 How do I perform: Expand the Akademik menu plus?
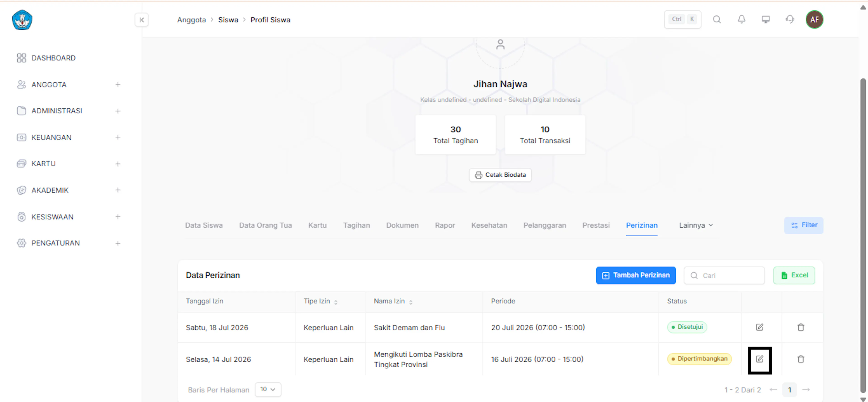(x=118, y=190)
